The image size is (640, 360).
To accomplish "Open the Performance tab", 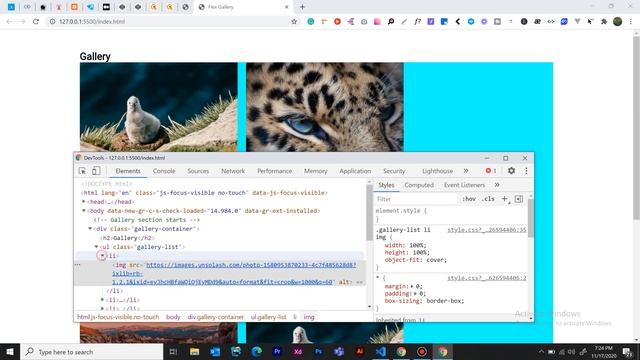I will coord(274,171).
